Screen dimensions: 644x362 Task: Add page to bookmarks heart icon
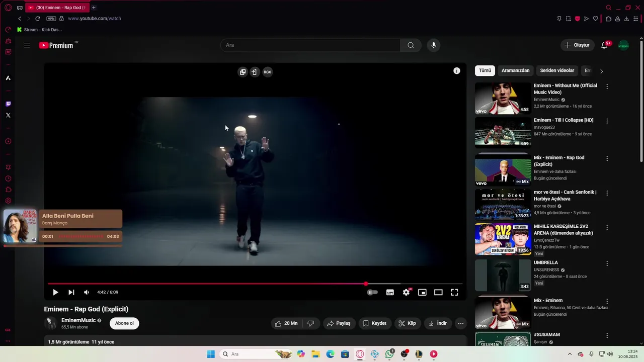595,19
